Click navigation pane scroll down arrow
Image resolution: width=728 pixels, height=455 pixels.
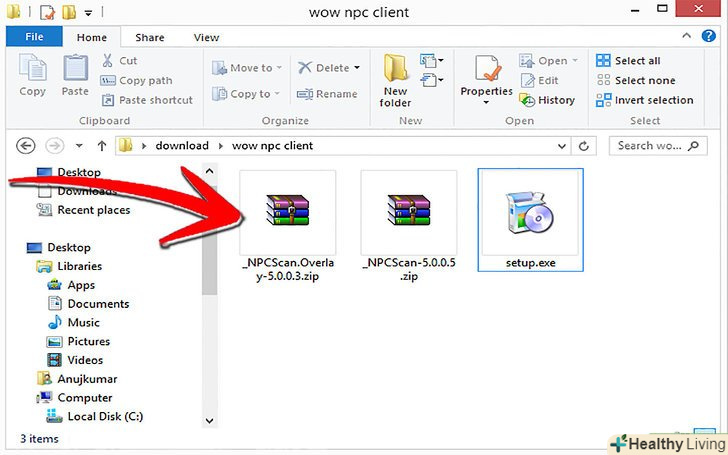[x=209, y=421]
